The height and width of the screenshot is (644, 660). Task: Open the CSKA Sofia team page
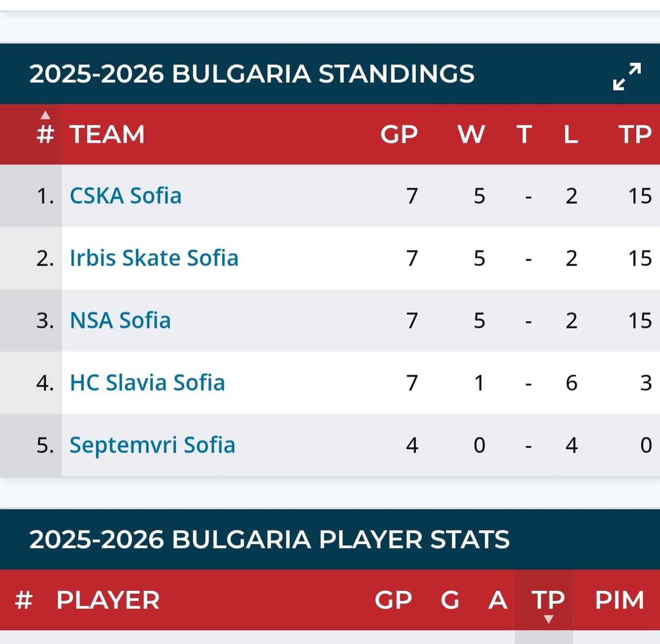[126, 196]
